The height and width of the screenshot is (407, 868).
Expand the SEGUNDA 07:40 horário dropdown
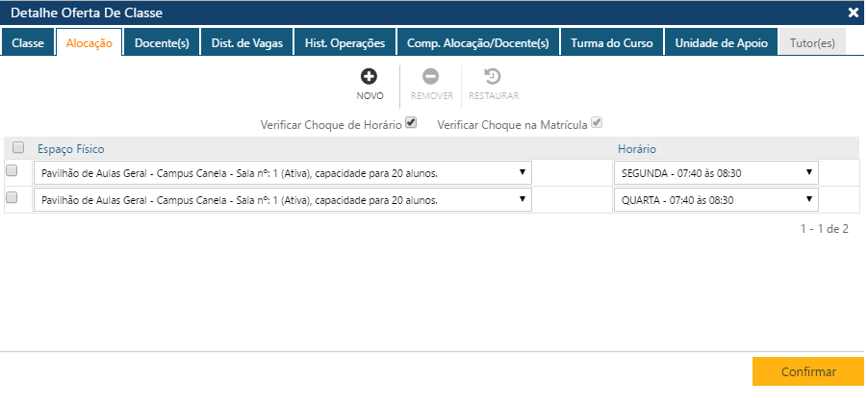click(x=716, y=173)
